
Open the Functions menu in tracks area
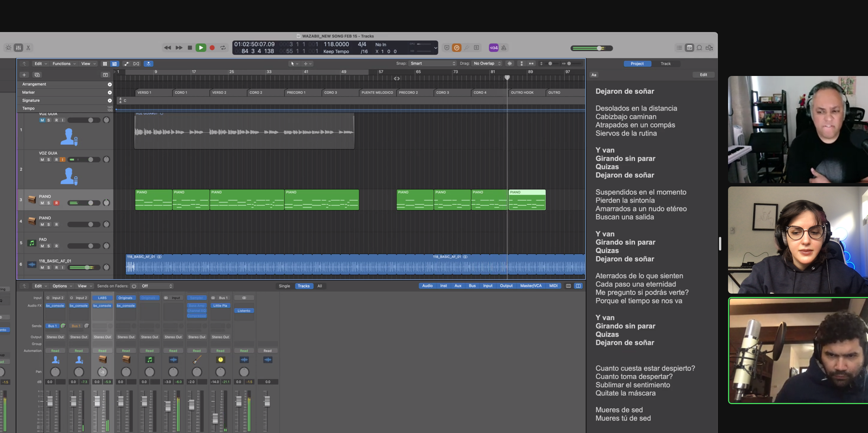[x=63, y=63]
